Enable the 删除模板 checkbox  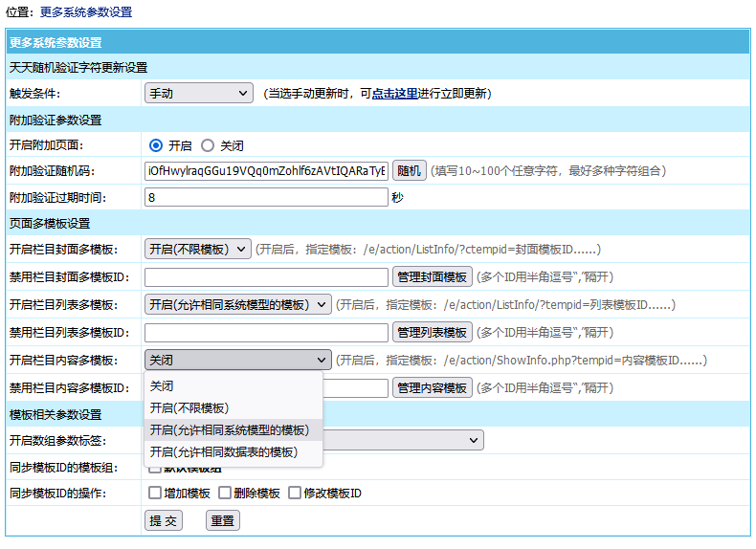[225, 494]
